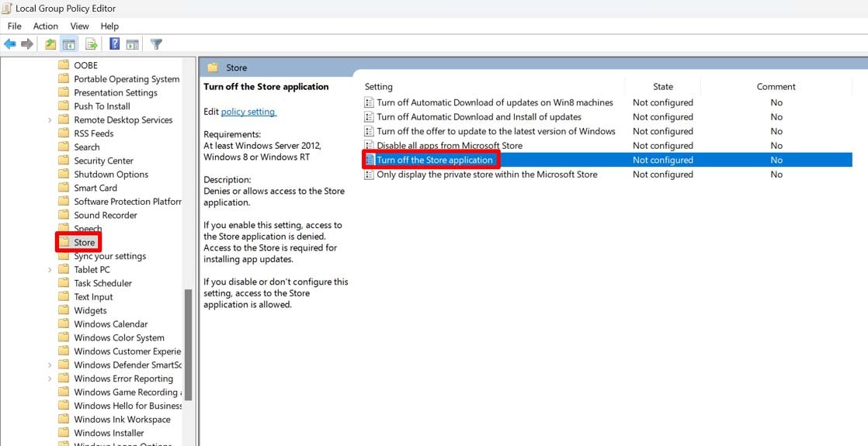Expand the Remote Desktop Services node

[x=50, y=120]
